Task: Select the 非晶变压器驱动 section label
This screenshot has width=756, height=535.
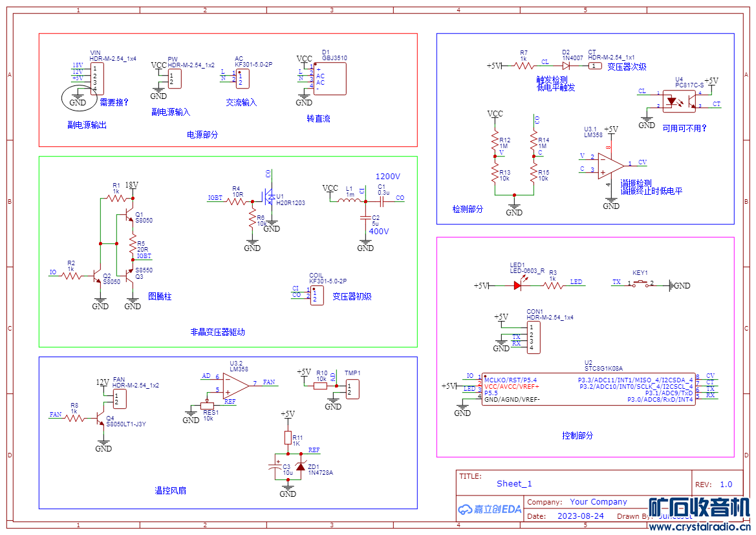Action: point(217,332)
